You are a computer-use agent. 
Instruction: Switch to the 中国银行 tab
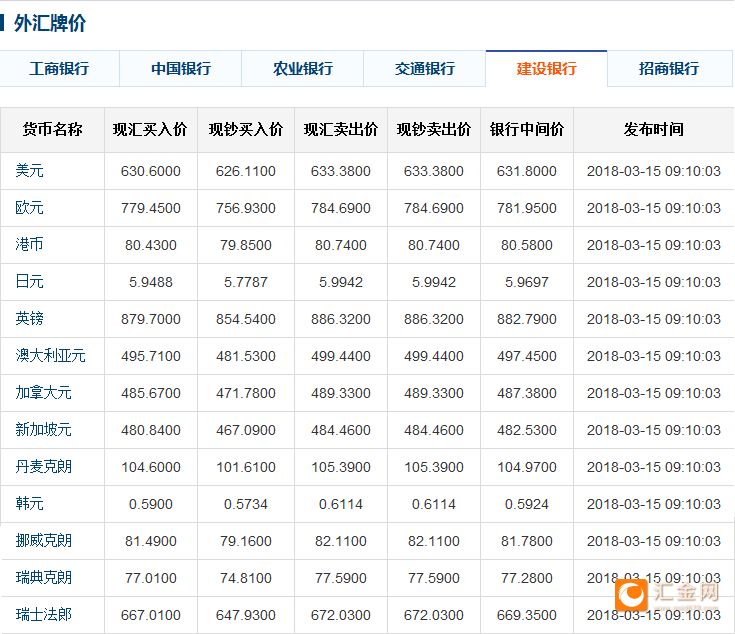coord(181,69)
